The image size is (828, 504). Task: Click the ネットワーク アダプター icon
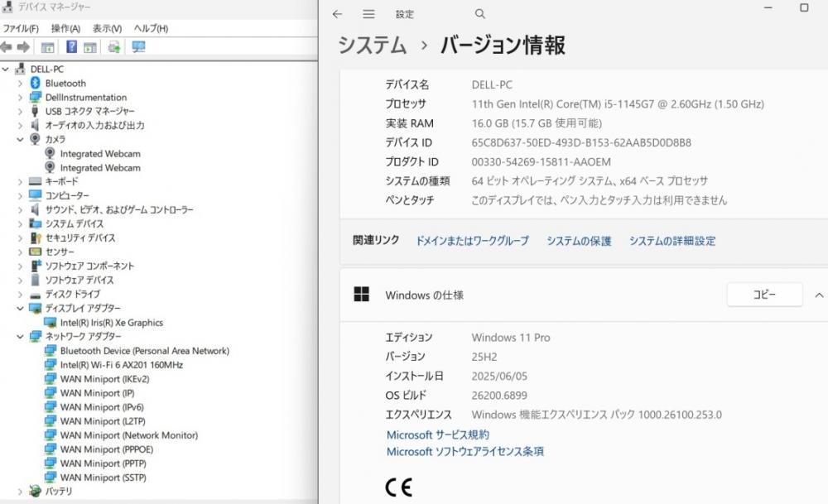click(x=36, y=336)
